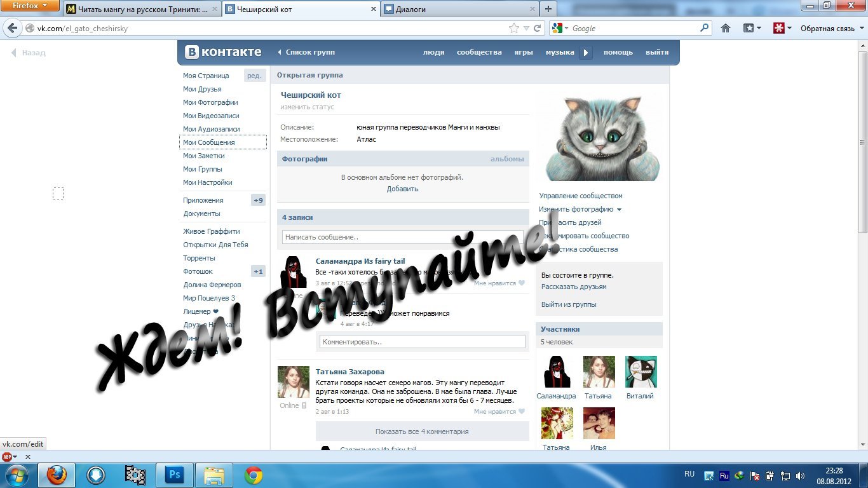This screenshot has width=868, height=488.
Task: Click Управление сообществом link
Action: point(581,196)
